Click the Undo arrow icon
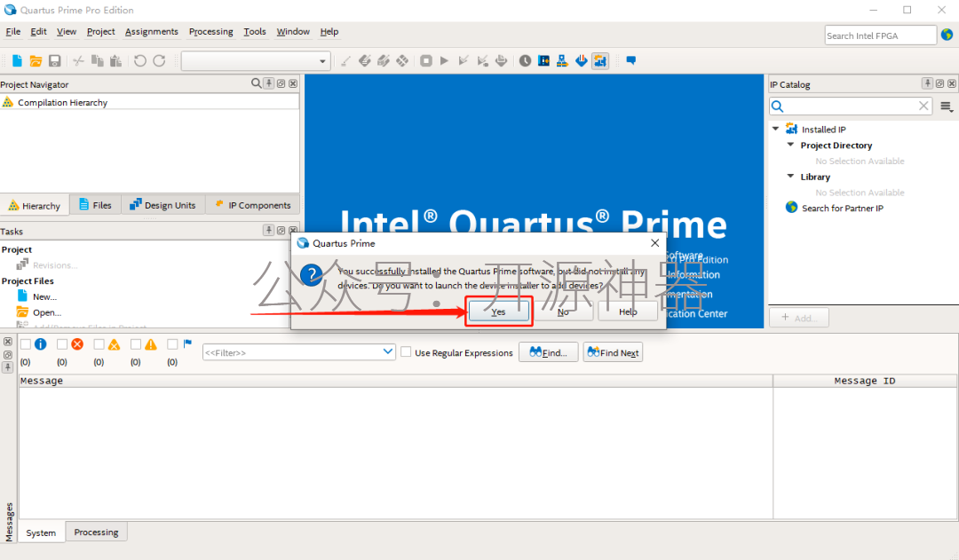The width and height of the screenshot is (959, 560). 140,60
